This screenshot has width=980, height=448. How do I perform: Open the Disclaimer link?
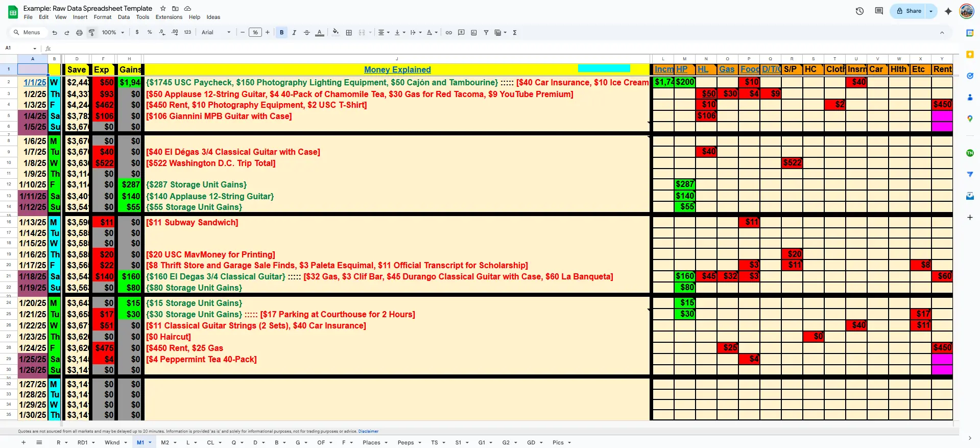coord(368,431)
